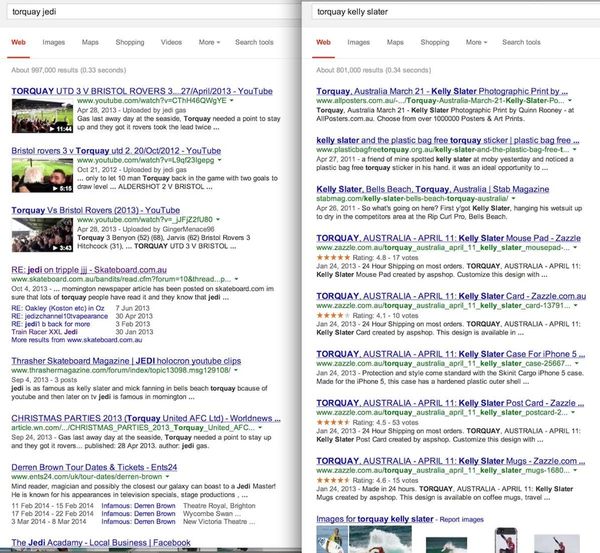Open 'Kelly Slater, Bells Beach, Torquay' Stab Magazine result

pyautogui.click(x=433, y=189)
